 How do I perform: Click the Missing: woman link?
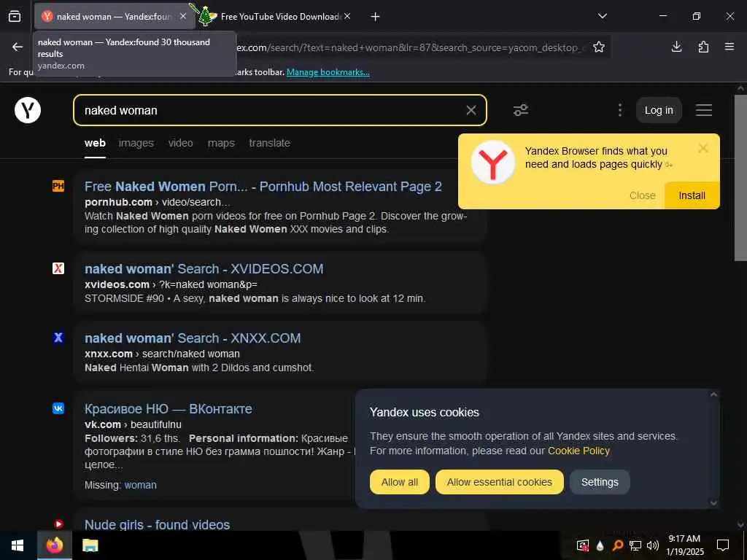(141, 485)
